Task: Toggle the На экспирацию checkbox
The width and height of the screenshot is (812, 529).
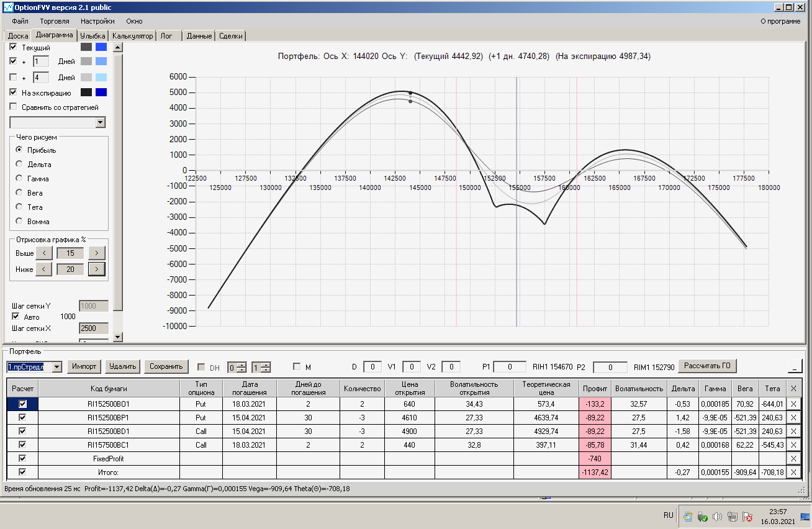Action: pyautogui.click(x=14, y=93)
